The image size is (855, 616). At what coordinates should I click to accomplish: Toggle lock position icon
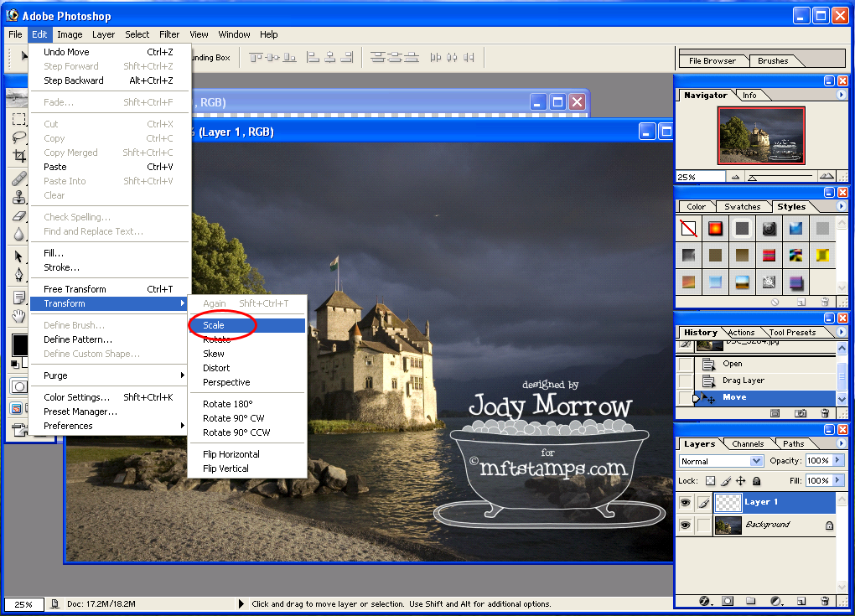[740, 481]
